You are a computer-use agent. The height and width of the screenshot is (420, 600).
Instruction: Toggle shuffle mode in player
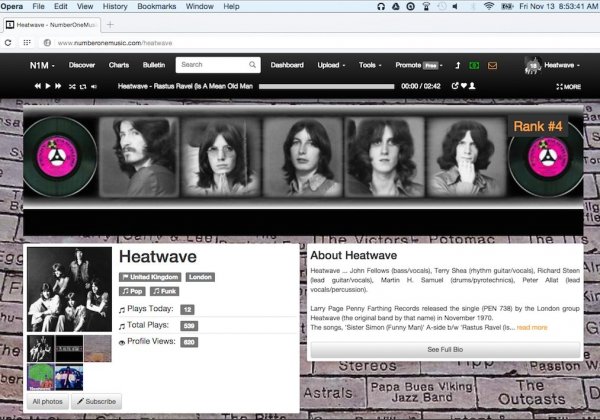pyautogui.click(x=72, y=86)
